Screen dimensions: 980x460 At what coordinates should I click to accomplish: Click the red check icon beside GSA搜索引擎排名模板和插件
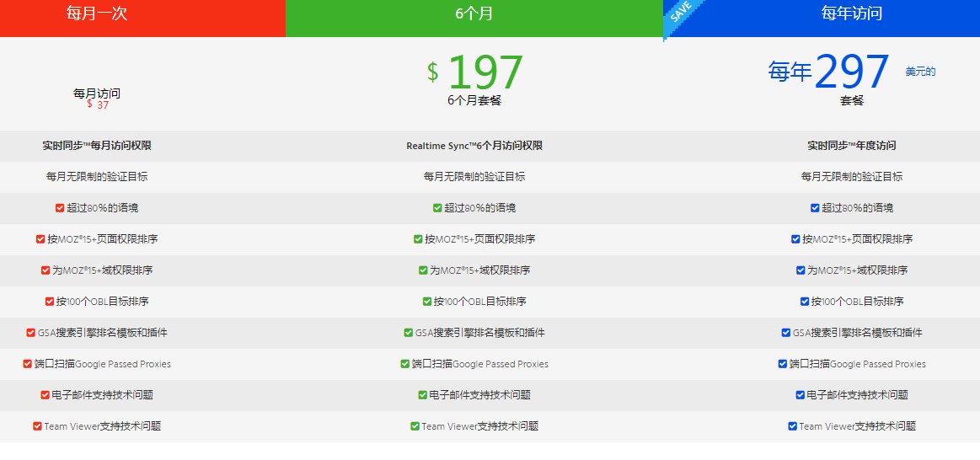point(30,333)
